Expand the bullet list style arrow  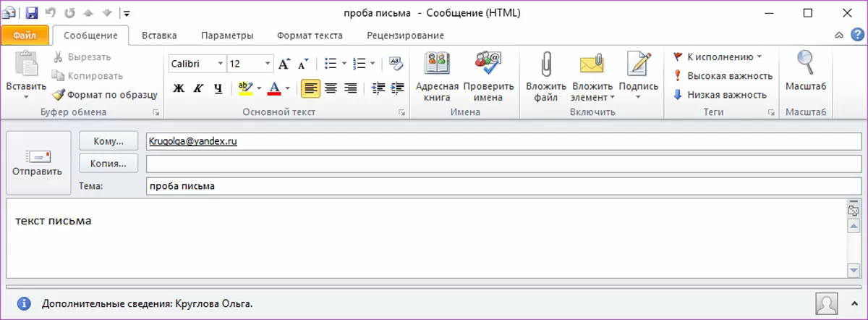(x=344, y=64)
